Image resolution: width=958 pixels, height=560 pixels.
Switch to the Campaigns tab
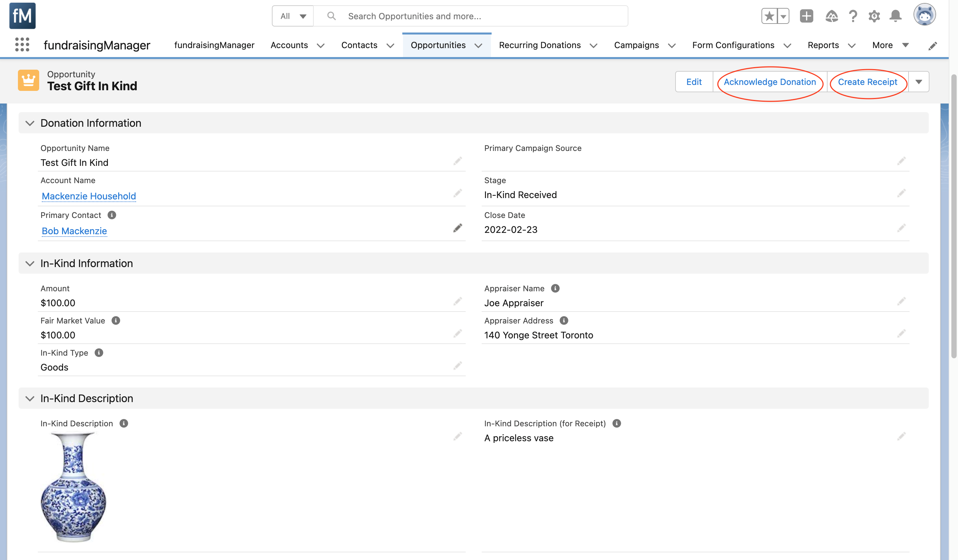636,45
